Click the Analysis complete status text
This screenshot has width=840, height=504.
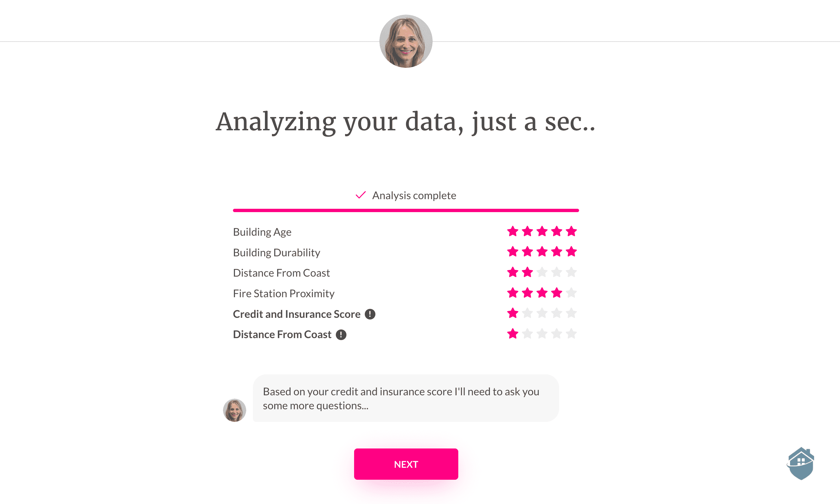[x=414, y=195]
